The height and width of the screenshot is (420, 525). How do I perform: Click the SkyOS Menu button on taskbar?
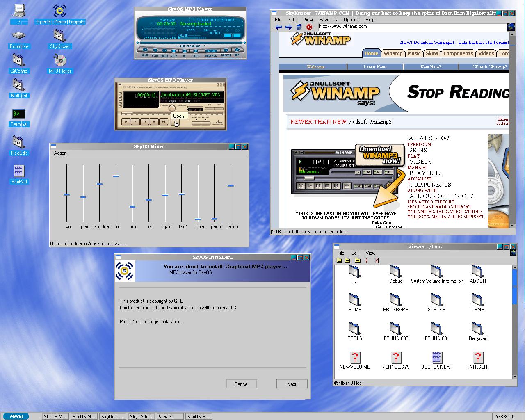(16, 416)
